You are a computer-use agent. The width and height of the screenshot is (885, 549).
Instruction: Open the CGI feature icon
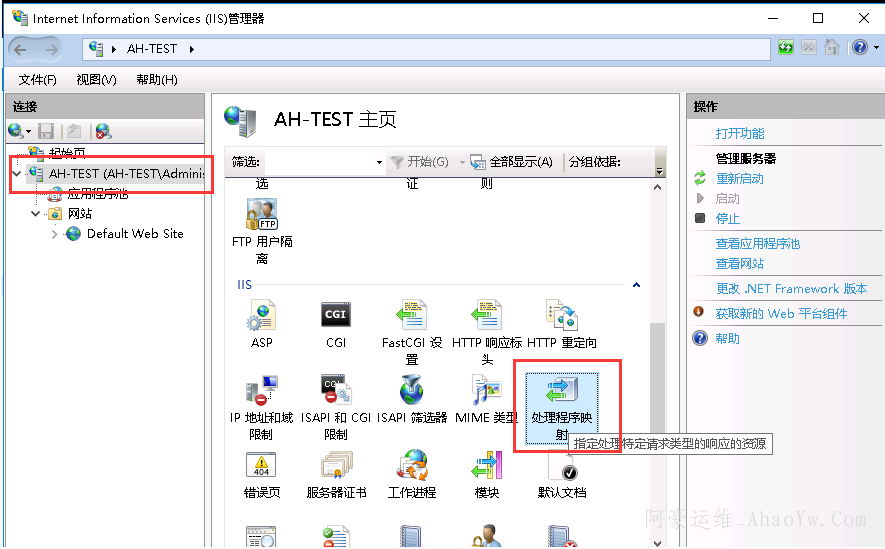tap(336, 316)
